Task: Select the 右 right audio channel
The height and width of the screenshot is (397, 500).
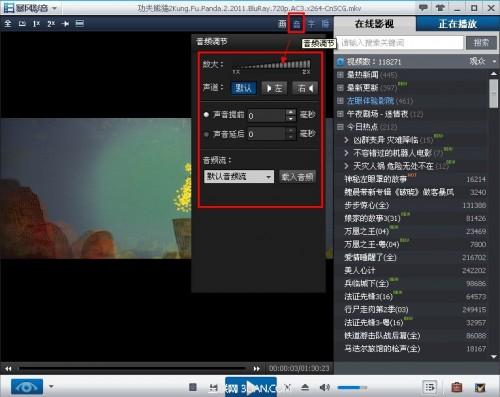Action: pos(305,88)
